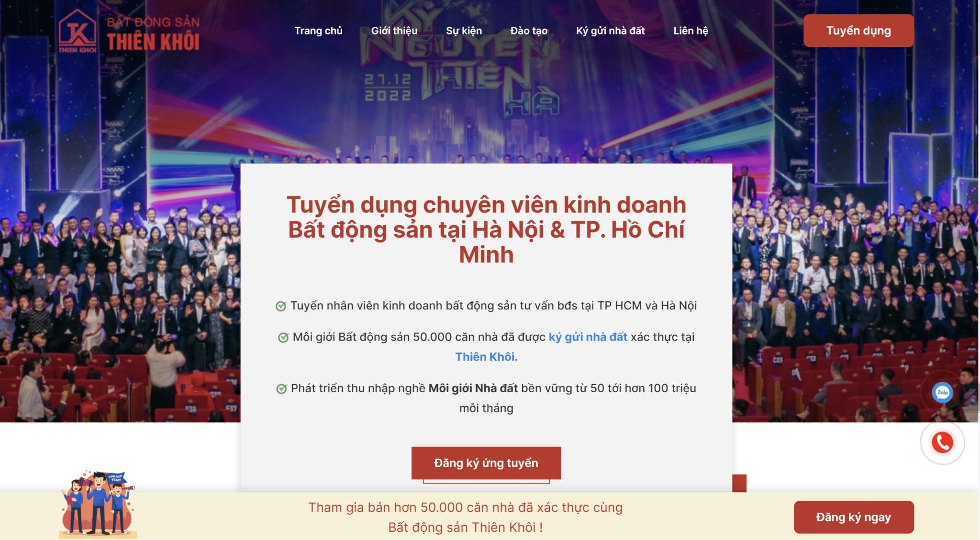Go to Trang chủ menu item
This screenshot has width=980, height=540.
(318, 31)
